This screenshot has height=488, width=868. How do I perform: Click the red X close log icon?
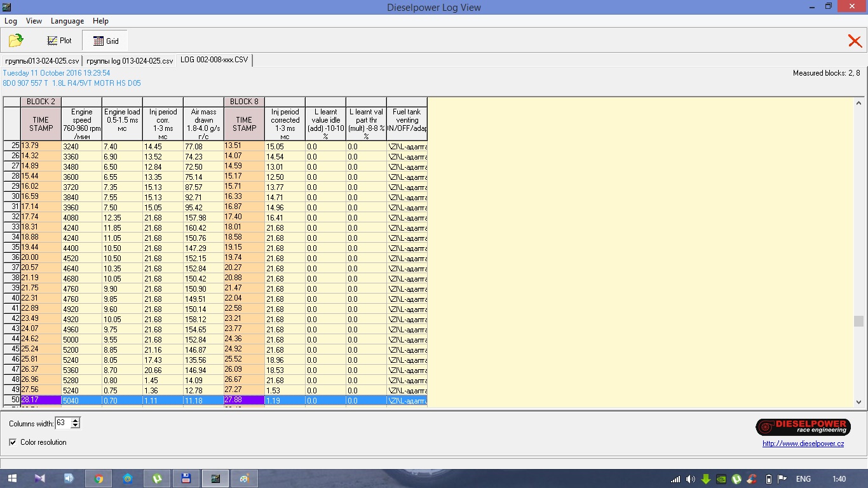point(855,41)
